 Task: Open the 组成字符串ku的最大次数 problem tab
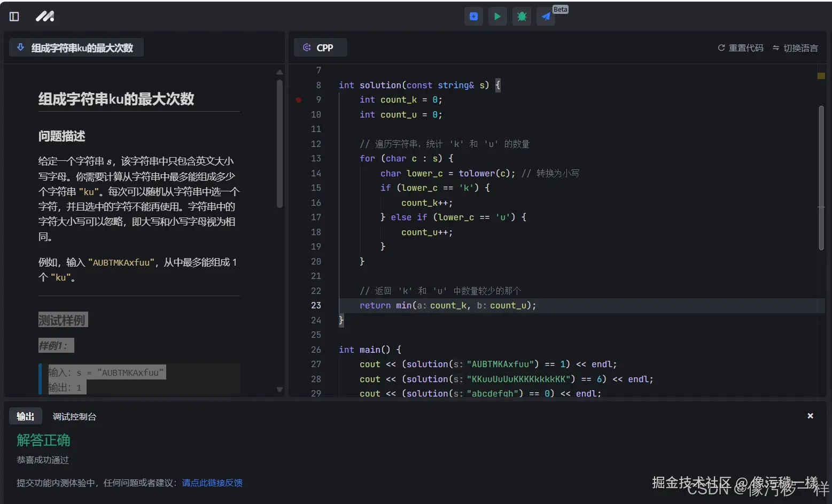pos(76,48)
